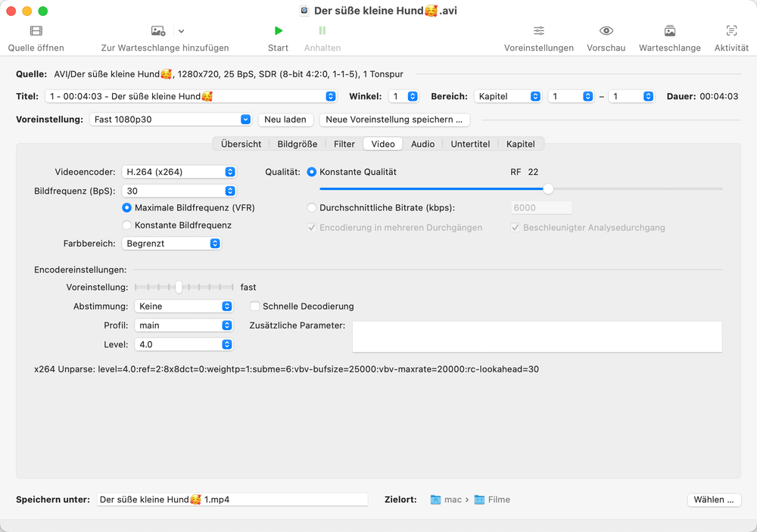Select Konstante Bildfrequenz radio button

127,225
